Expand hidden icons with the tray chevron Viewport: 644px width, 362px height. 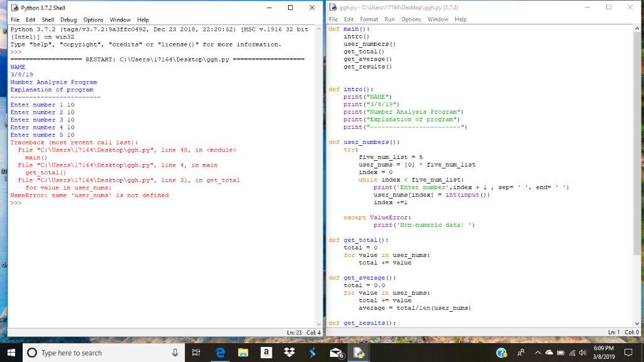(x=537, y=352)
